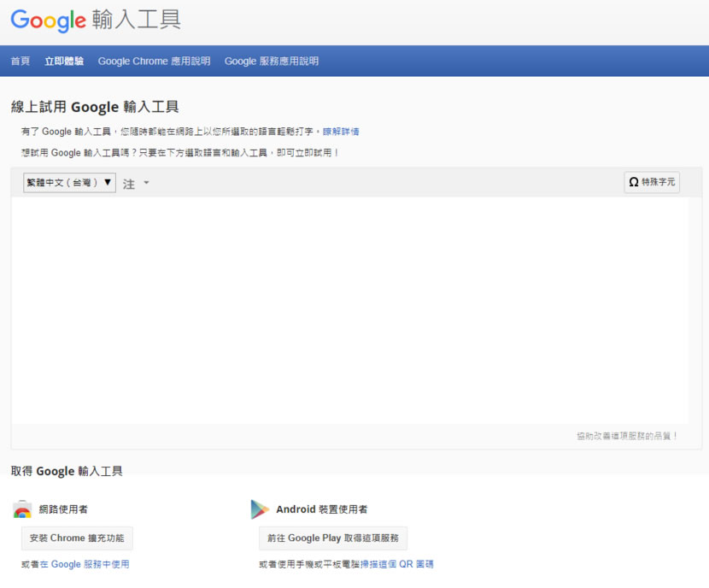
Task: Click the Google Play triangle icon
Action: pos(260,509)
